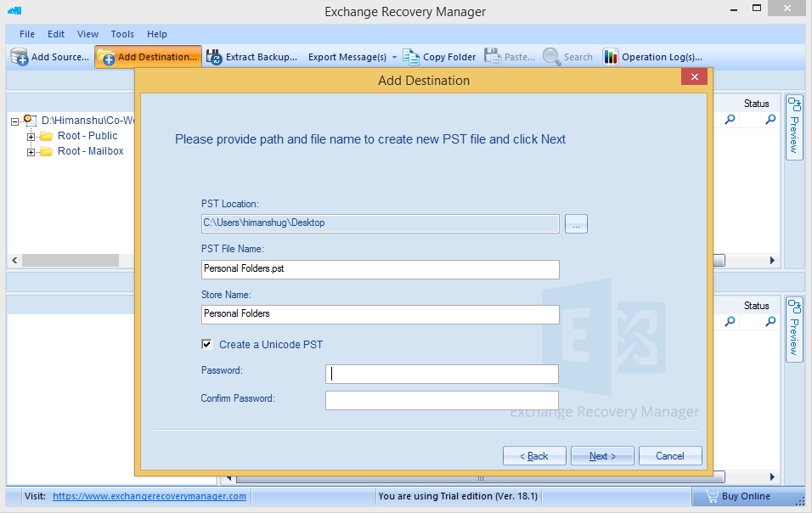Click upper list pane scroll right arrow

[x=771, y=260]
